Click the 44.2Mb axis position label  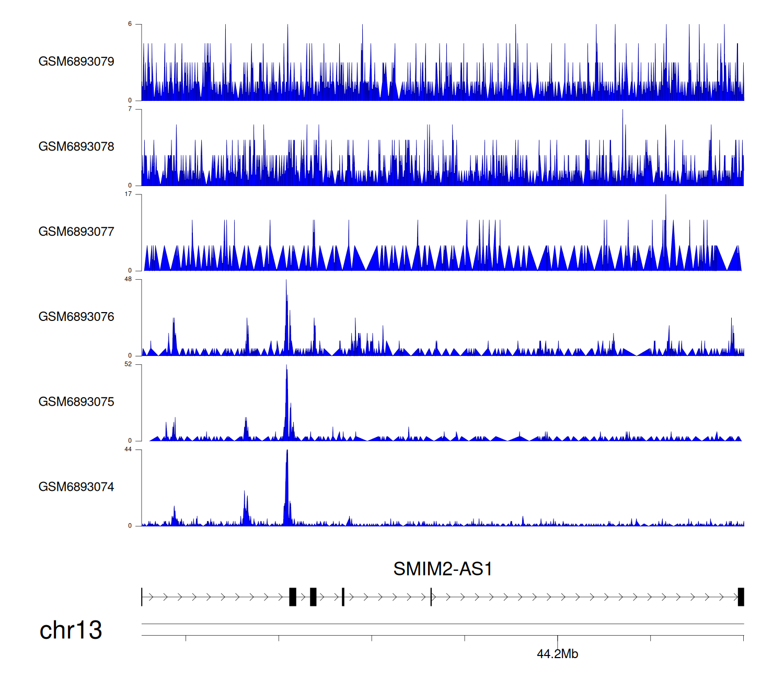tap(557, 654)
